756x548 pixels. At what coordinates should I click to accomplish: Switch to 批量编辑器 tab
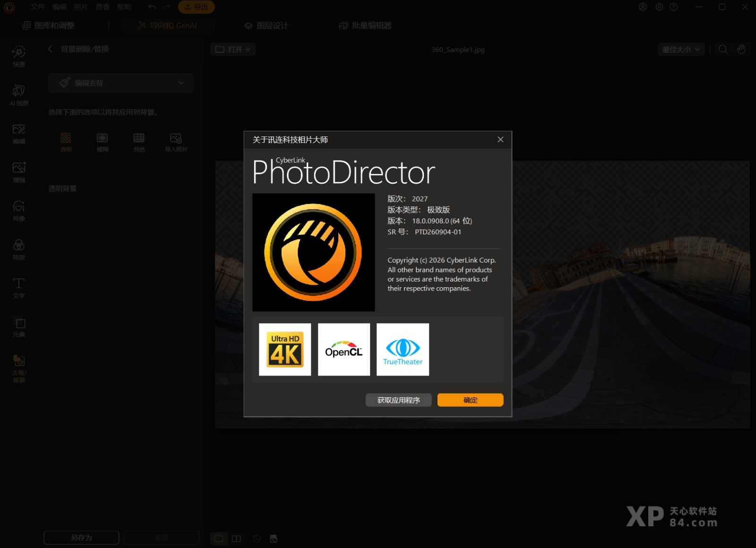(x=365, y=26)
